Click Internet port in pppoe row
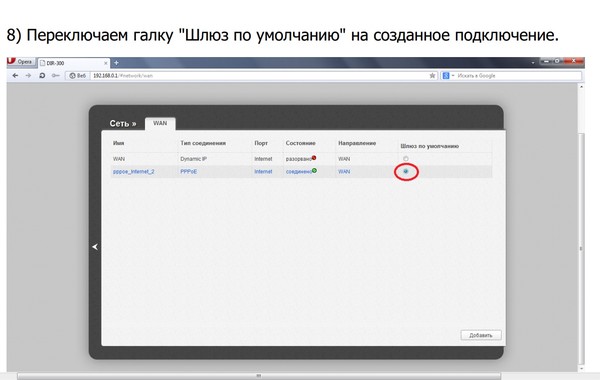This screenshot has width=600, height=380. (263, 171)
